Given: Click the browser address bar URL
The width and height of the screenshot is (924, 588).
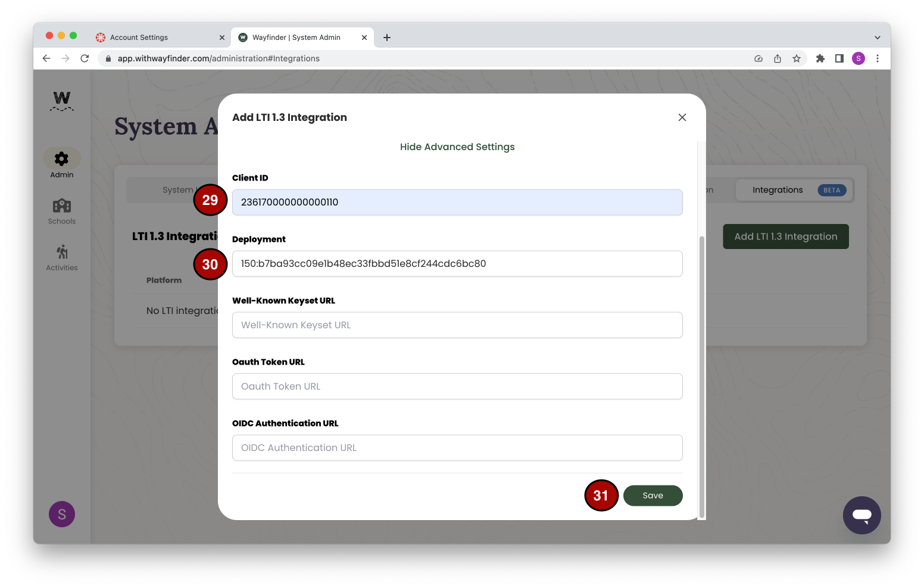Looking at the screenshot, I should [x=218, y=58].
